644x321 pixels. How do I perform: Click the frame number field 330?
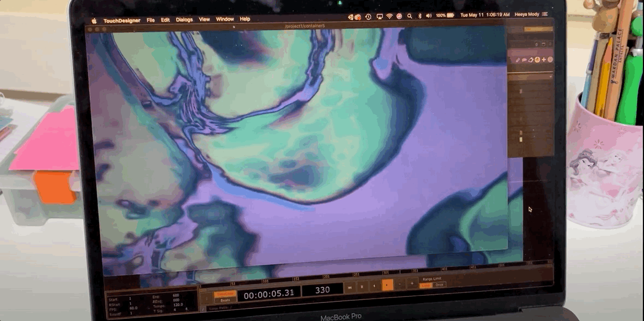tap(323, 290)
